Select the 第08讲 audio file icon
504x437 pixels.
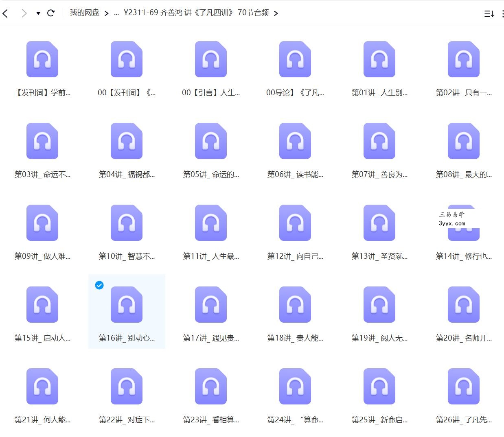(x=464, y=141)
